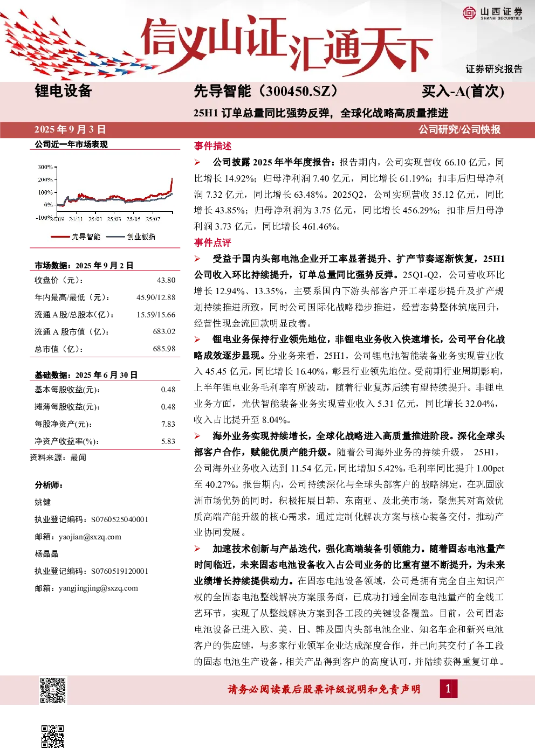Viewport: 535px width, 756px height.
Task: Click the 创业板指 legend entry
Action: pyautogui.click(x=131, y=237)
